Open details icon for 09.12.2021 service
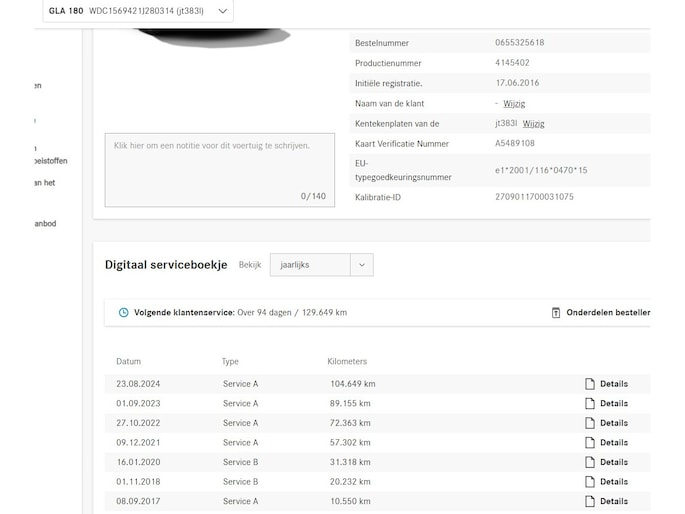The width and height of the screenshot is (685, 514). (590, 443)
